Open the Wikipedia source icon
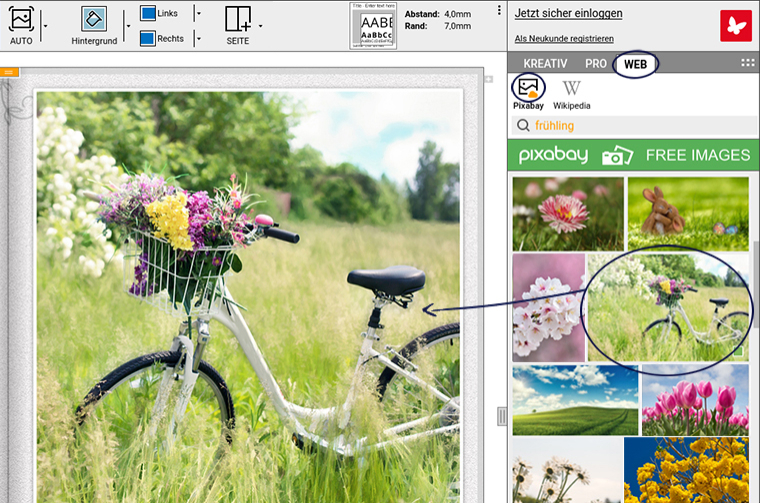760x503 pixels. pyautogui.click(x=571, y=88)
